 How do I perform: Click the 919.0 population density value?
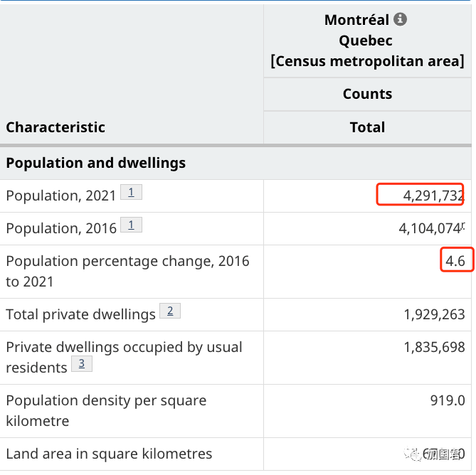(448, 400)
